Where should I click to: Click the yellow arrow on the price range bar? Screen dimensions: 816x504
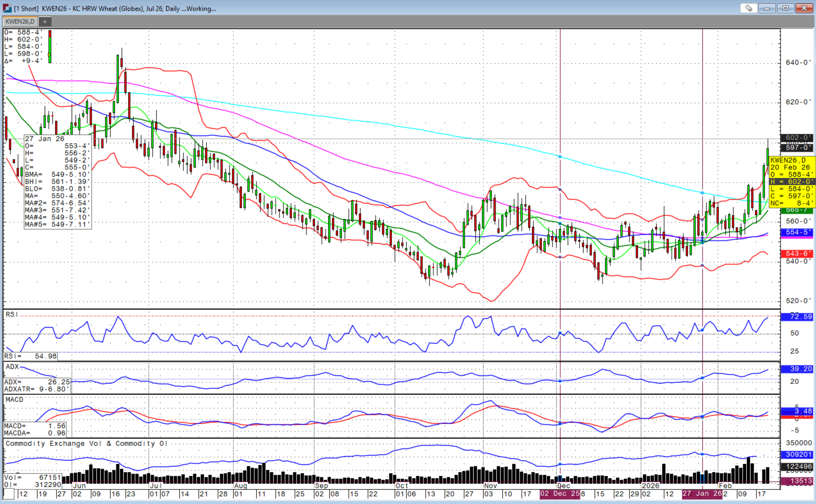[x=49, y=55]
